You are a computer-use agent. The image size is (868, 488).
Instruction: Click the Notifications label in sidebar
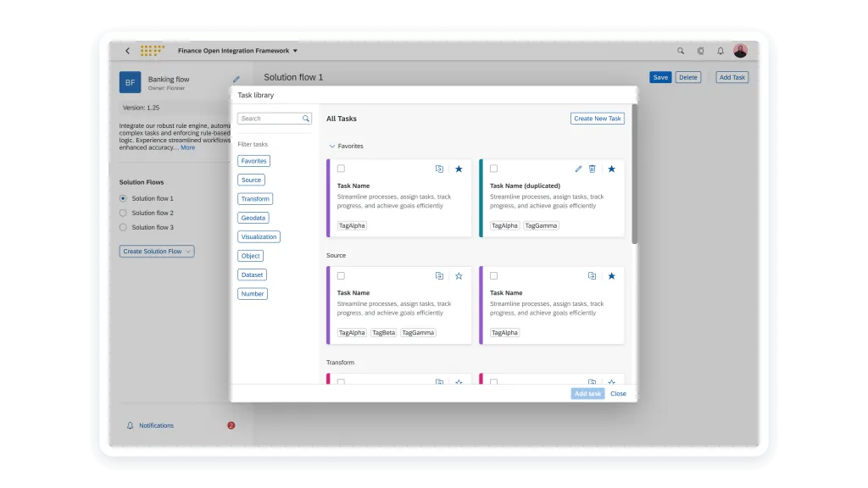(x=156, y=425)
